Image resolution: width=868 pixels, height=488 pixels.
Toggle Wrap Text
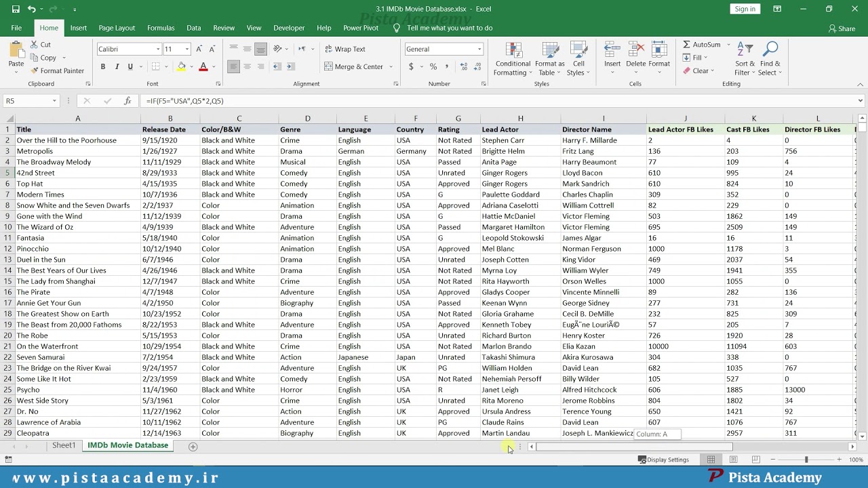click(x=345, y=49)
